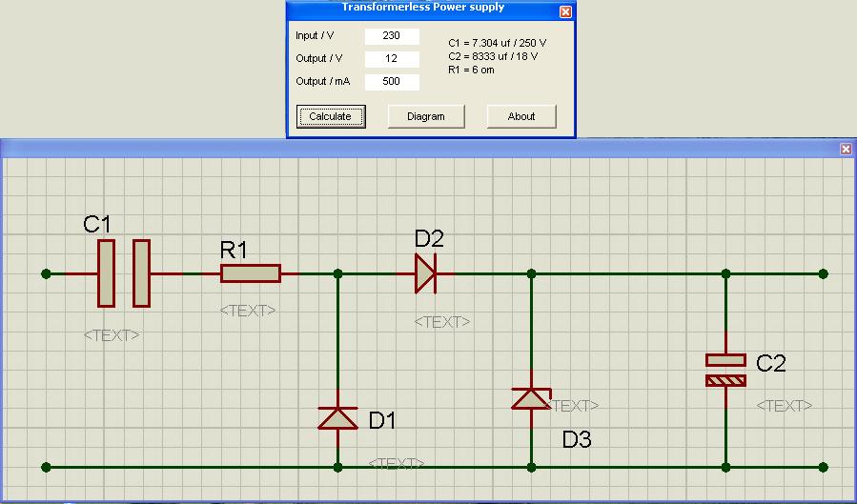
Task: Click the C2 component label
Action: (771, 363)
